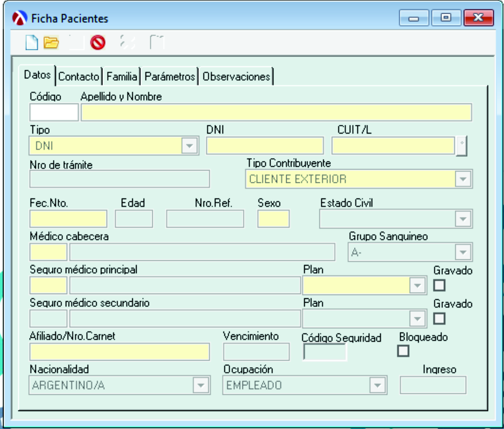Click the Afiliado/Nro.Carnet input field
This screenshot has width=504, height=429.
(x=119, y=352)
